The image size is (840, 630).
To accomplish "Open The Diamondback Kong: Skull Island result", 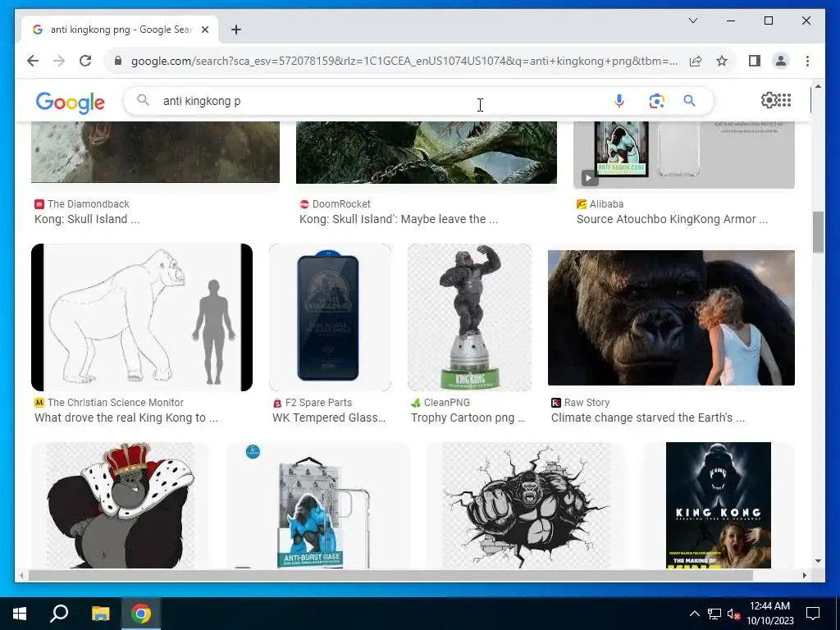I will point(87,219).
